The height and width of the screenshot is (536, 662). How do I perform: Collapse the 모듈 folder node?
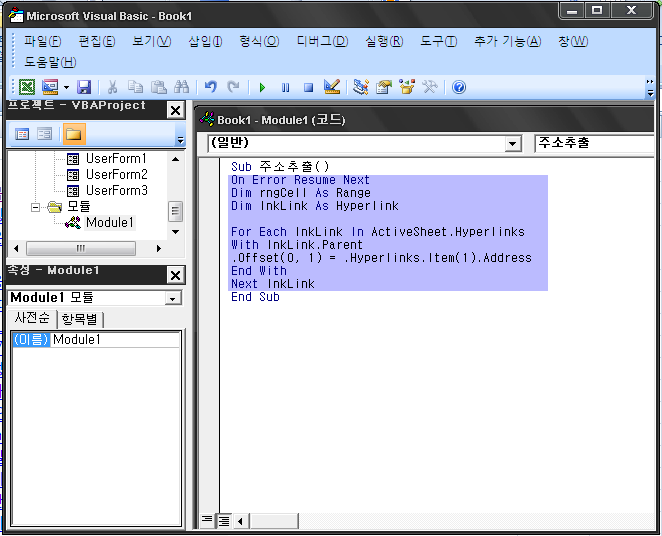35,207
